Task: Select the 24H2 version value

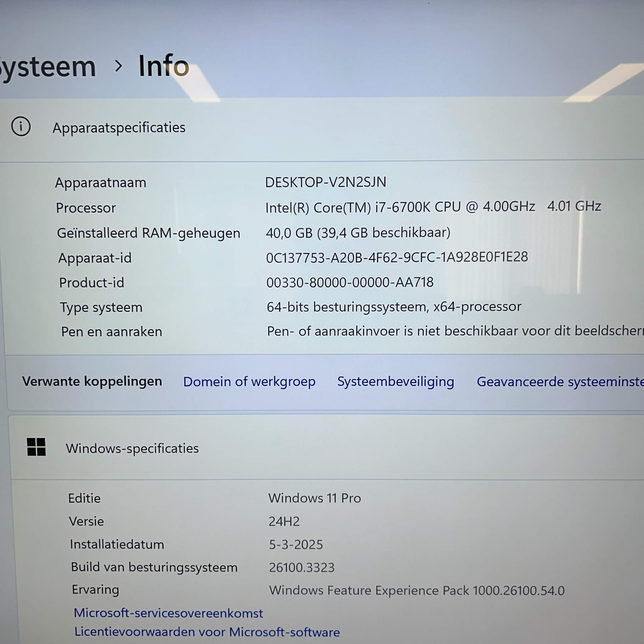Action: [x=284, y=521]
